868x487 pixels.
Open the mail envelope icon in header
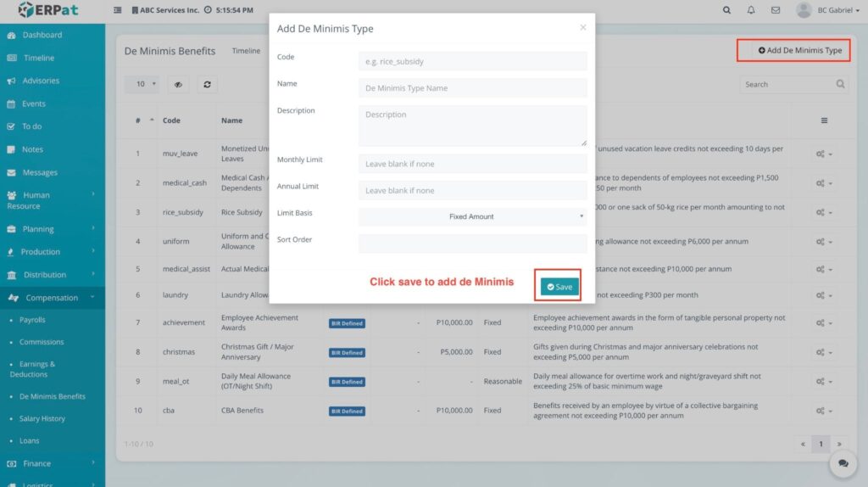[776, 10]
